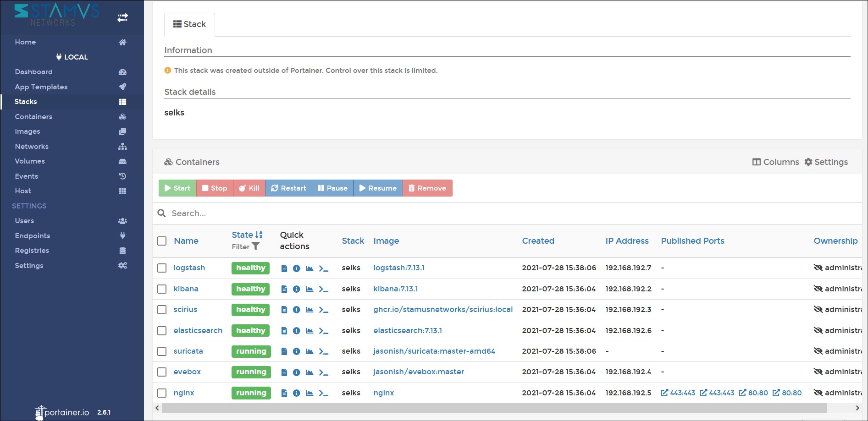Check the elasticsearch row checkbox
The height and width of the screenshot is (421, 868).
[x=162, y=331]
